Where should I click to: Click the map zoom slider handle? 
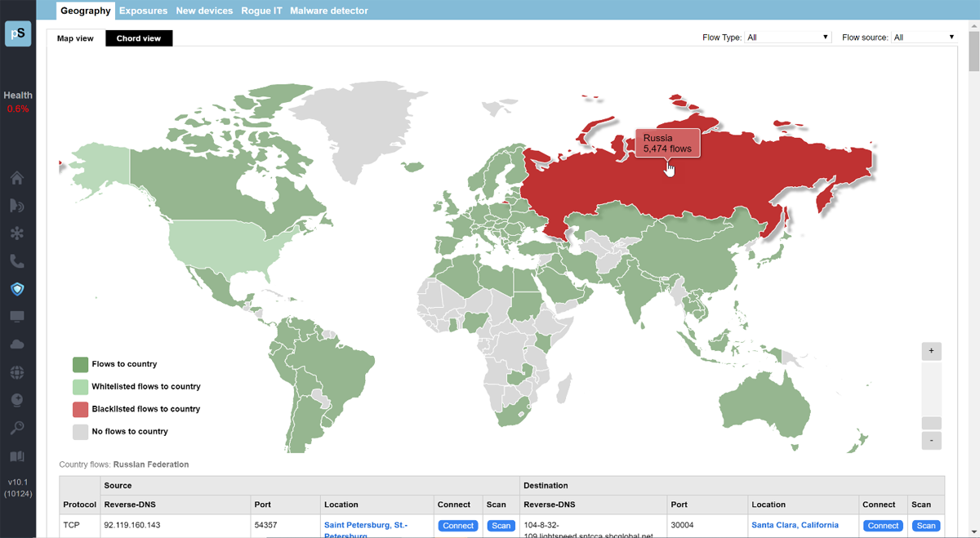click(931, 423)
